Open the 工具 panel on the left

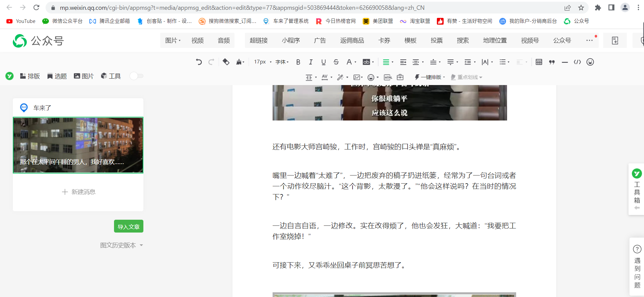[111, 76]
